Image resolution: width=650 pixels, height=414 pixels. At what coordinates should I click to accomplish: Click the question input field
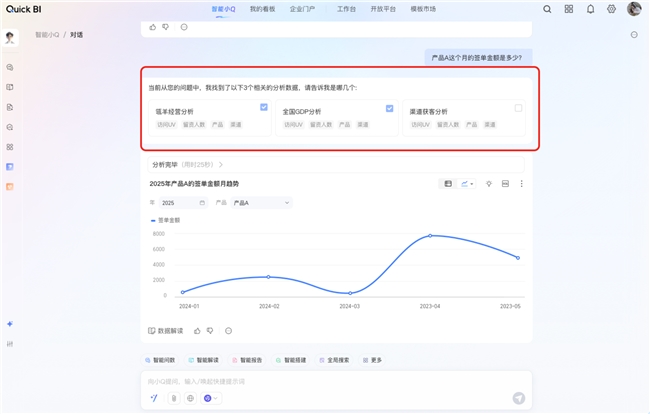330,381
